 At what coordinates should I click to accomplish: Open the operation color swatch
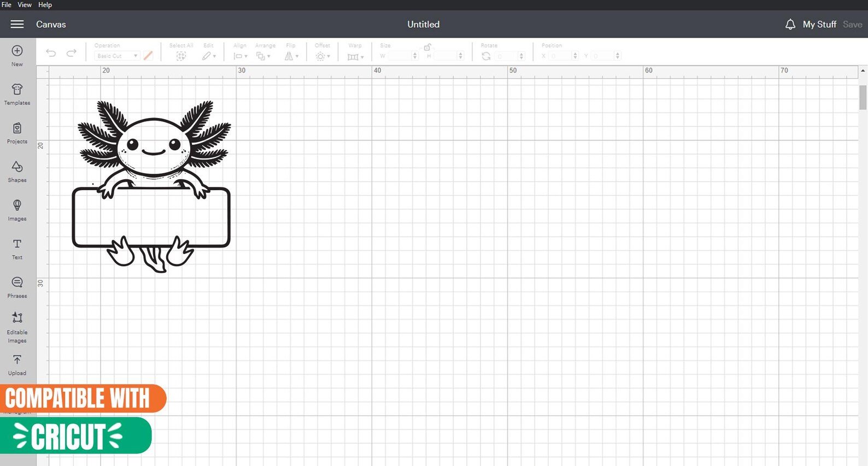(148, 56)
